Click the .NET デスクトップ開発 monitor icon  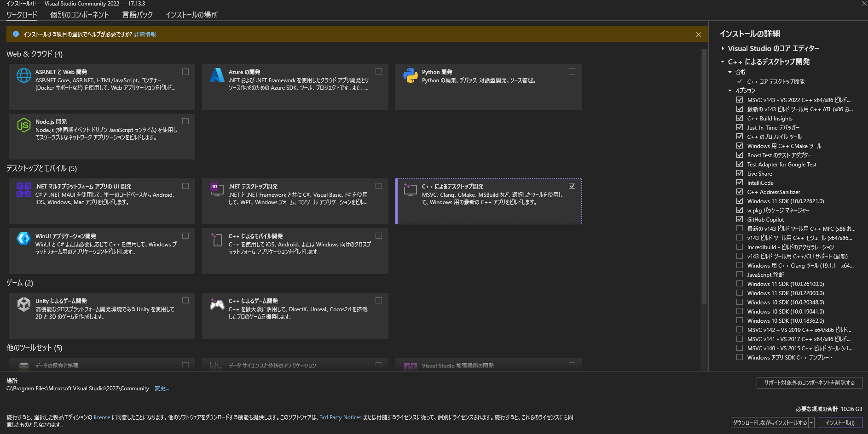pyautogui.click(x=217, y=190)
